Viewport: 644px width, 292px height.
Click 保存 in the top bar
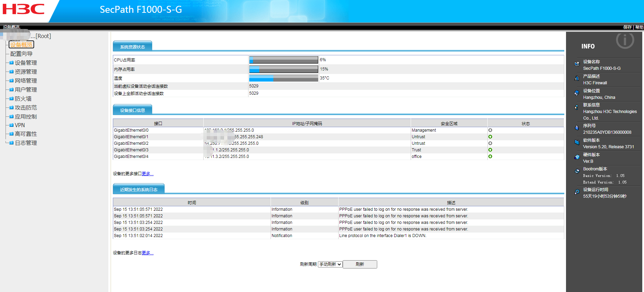pyautogui.click(x=627, y=27)
